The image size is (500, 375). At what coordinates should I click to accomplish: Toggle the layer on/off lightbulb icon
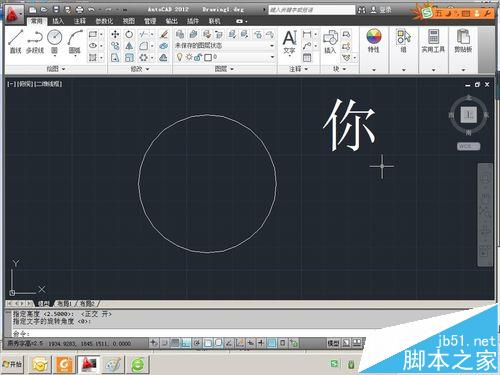tap(180, 57)
